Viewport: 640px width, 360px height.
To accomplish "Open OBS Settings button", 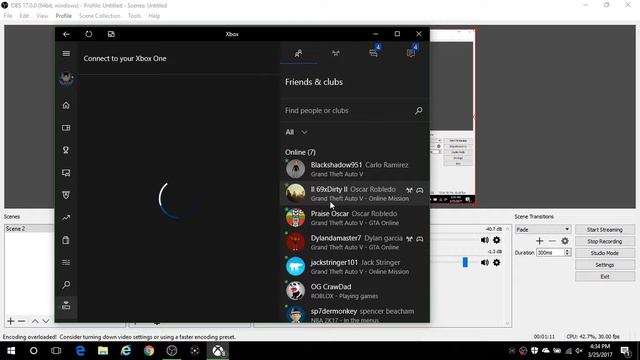I will click(x=605, y=265).
